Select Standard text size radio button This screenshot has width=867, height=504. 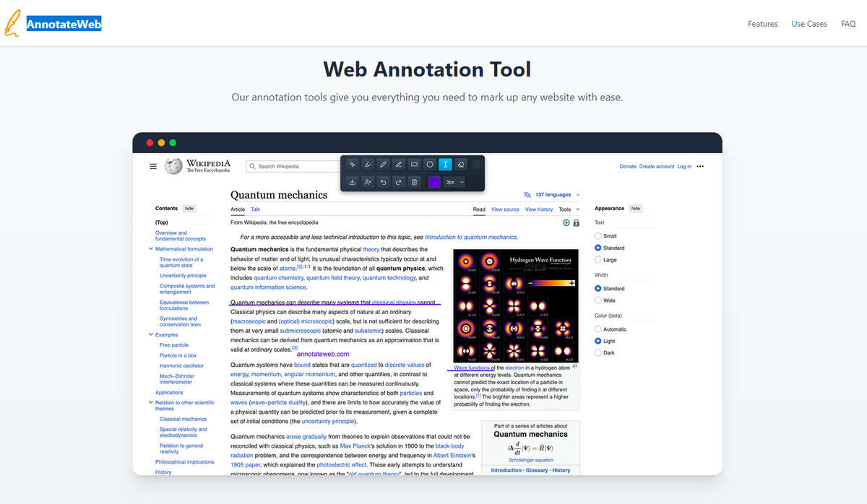click(598, 248)
